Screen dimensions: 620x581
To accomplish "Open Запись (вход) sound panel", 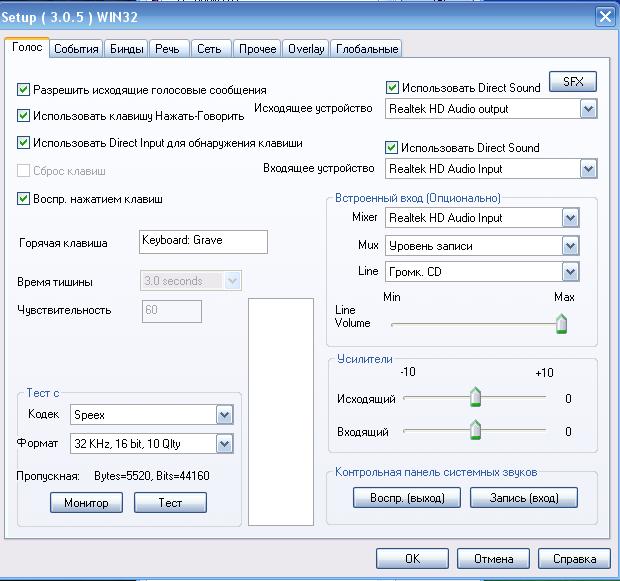I will pos(524,498).
